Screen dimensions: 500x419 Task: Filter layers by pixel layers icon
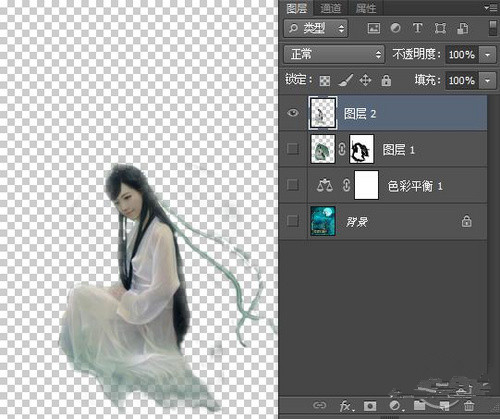374,28
